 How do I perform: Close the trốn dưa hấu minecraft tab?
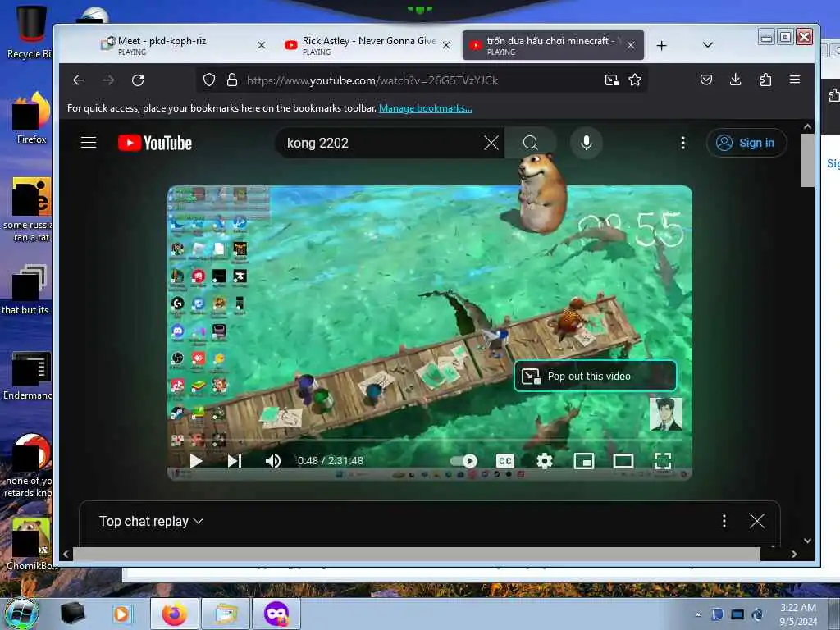[x=631, y=46]
